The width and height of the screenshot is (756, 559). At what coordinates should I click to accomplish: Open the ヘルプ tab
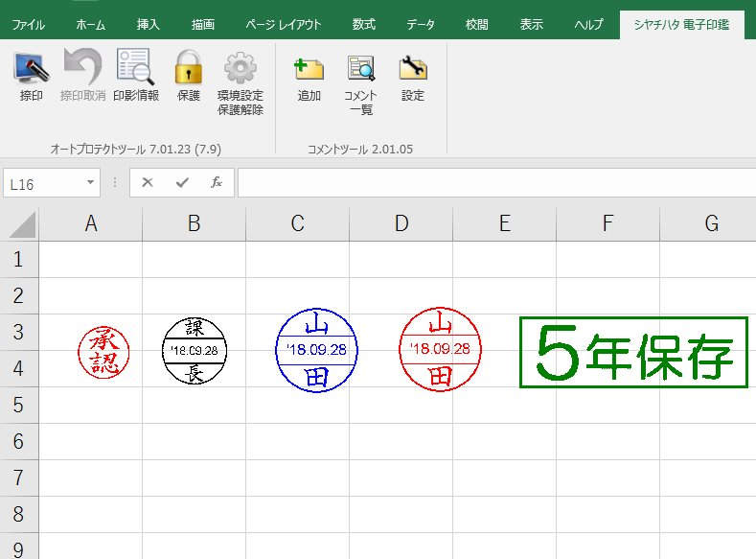pos(588,24)
